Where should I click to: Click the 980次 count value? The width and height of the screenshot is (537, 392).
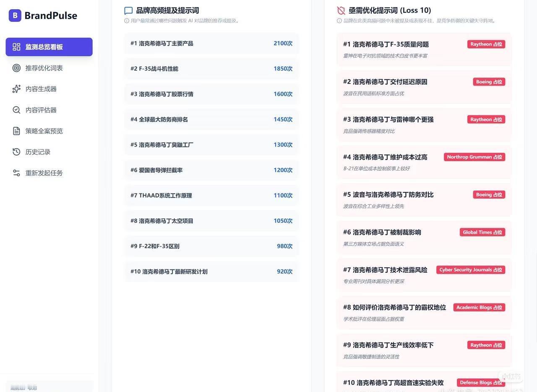click(x=284, y=246)
